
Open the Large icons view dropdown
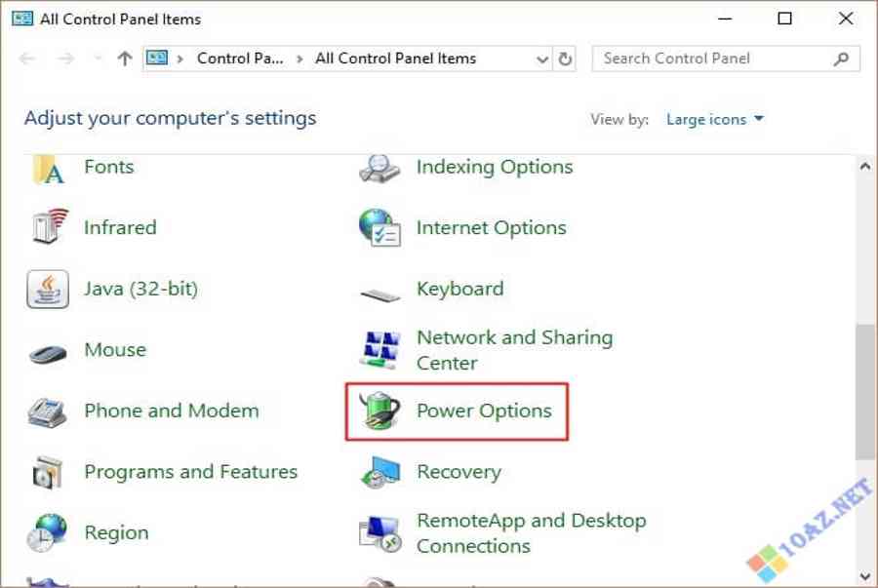[x=714, y=119]
